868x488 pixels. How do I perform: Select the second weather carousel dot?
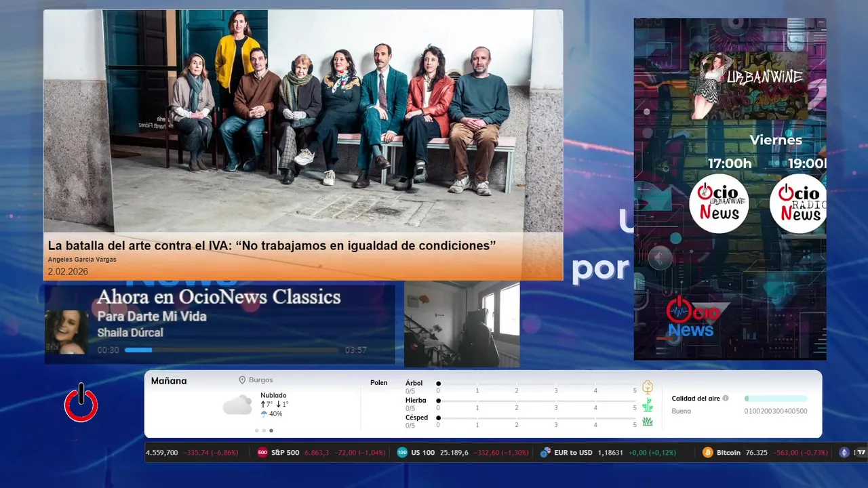(x=264, y=430)
